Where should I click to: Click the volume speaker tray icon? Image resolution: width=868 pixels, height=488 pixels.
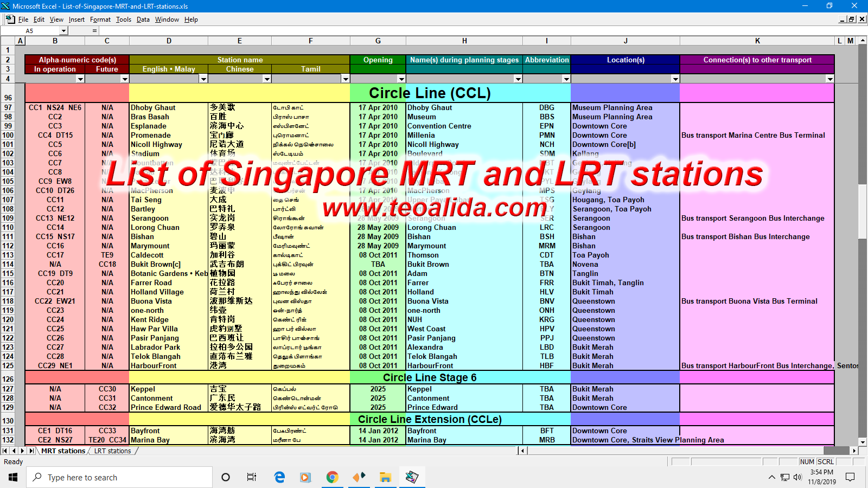[x=797, y=477]
